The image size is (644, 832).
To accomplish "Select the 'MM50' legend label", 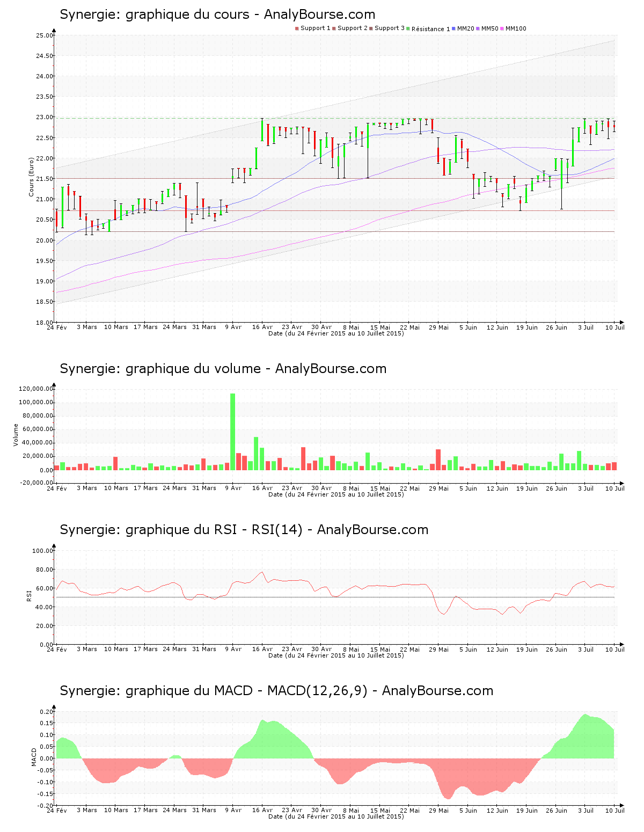I will pos(490,28).
